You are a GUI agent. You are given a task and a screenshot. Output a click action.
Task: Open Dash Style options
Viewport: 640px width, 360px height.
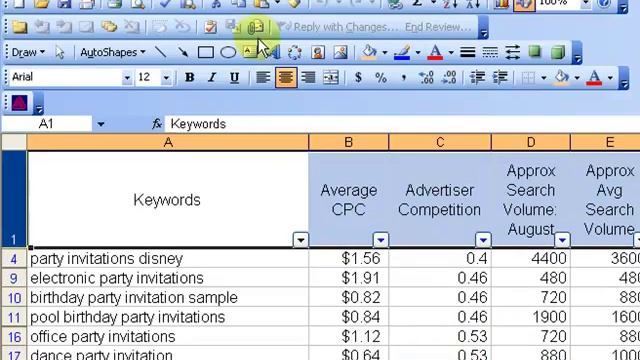[490, 52]
